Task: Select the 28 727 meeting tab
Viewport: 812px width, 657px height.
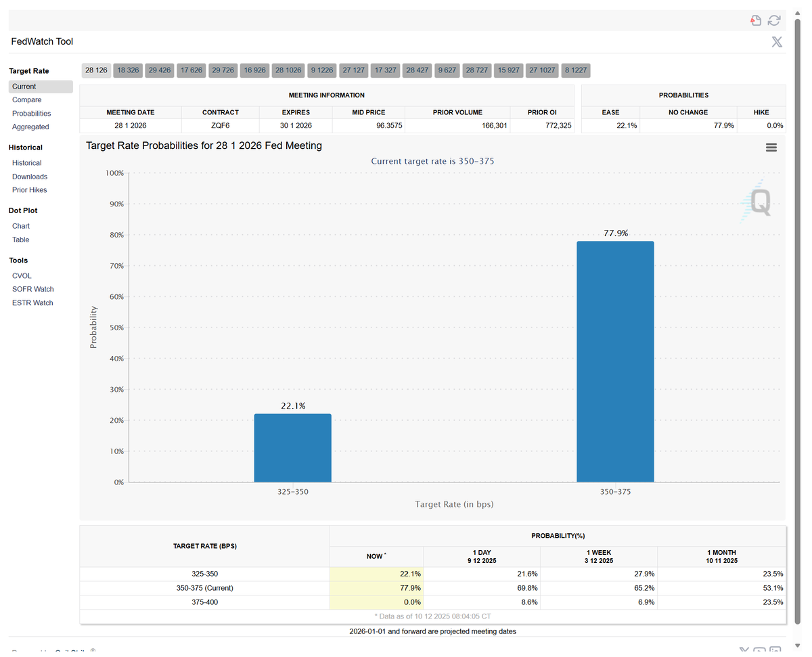Action: pos(477,70)
